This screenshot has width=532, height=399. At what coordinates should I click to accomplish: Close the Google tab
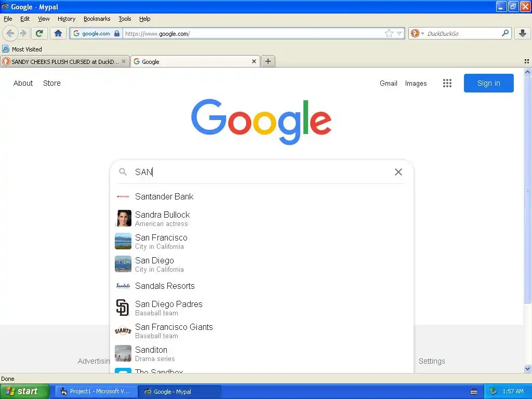pyautogui.click(x=254, y=61)
